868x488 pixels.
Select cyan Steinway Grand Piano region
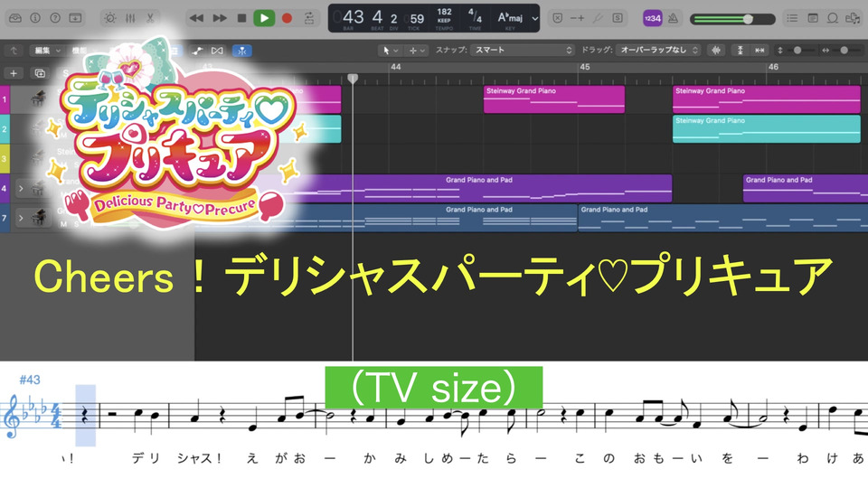(767, 129)
